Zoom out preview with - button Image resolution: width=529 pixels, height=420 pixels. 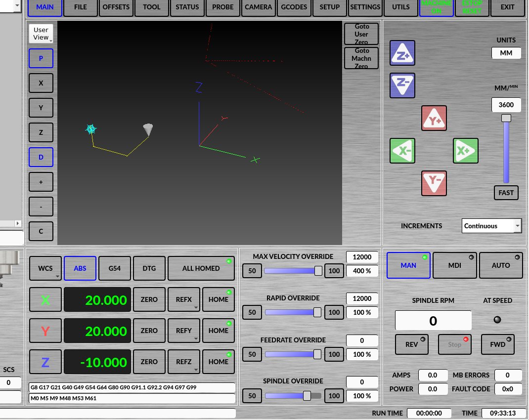(41, 207)
